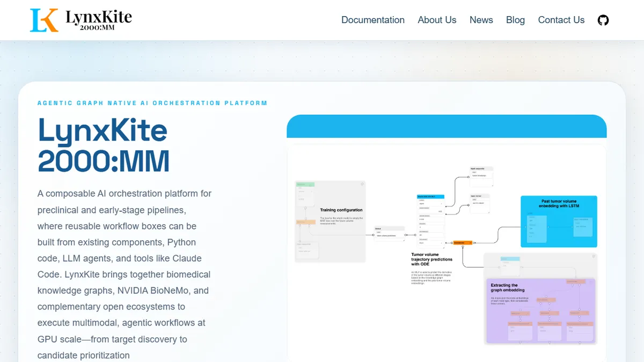Image resolution: width=644 pixels, height=362 pixels.
Task: Open the Documentation menu item
Action: [x=373, y=20]
